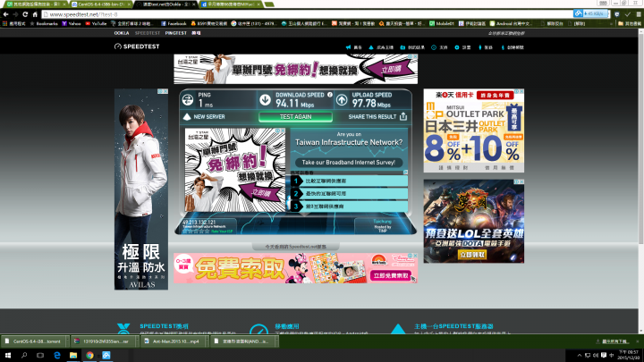Click the login person icon in the nav
The image size is (644, 362).
[x=479, y=47]
